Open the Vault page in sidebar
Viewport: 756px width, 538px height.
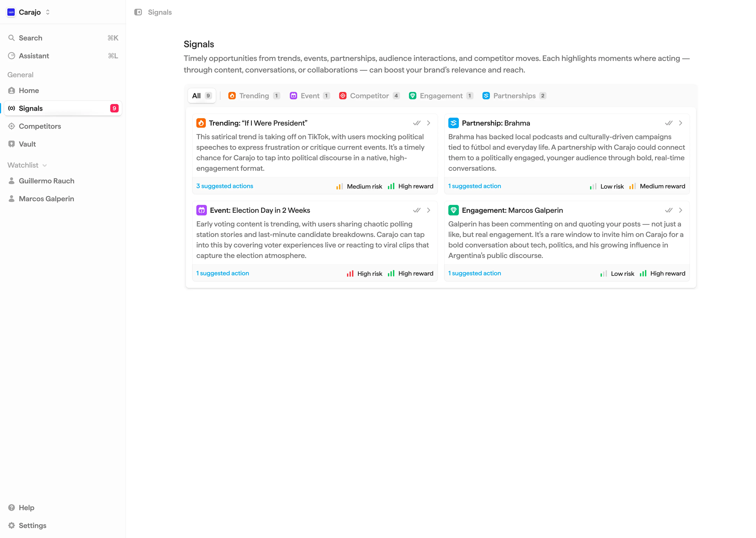coord(27,144)
